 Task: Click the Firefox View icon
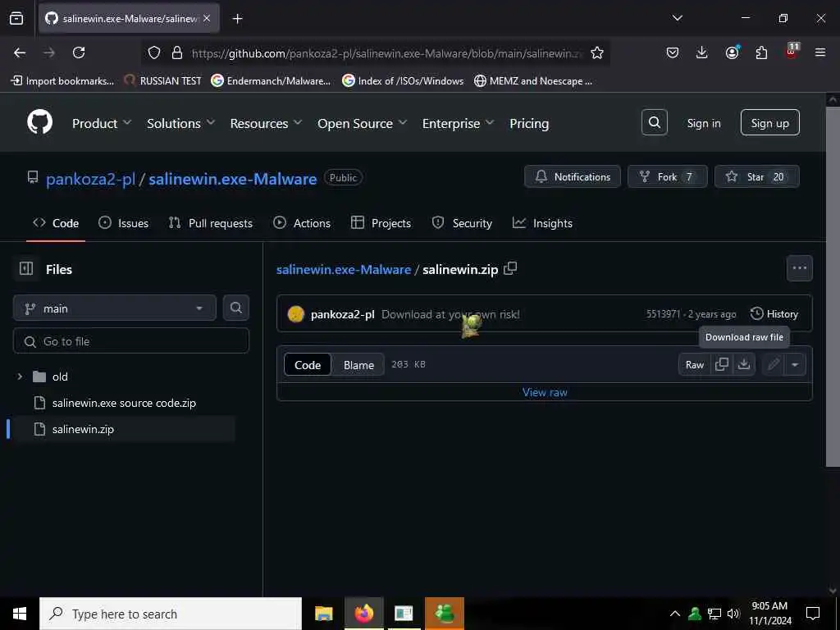16,18
